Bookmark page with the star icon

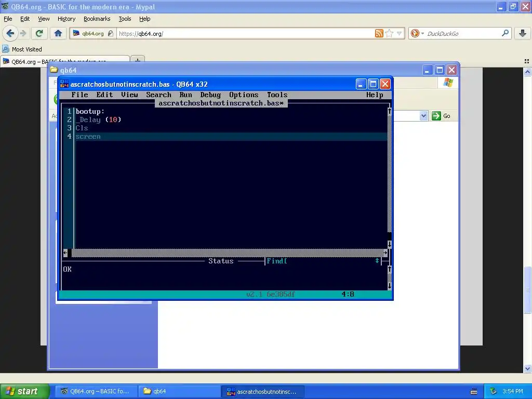(389, 33)
